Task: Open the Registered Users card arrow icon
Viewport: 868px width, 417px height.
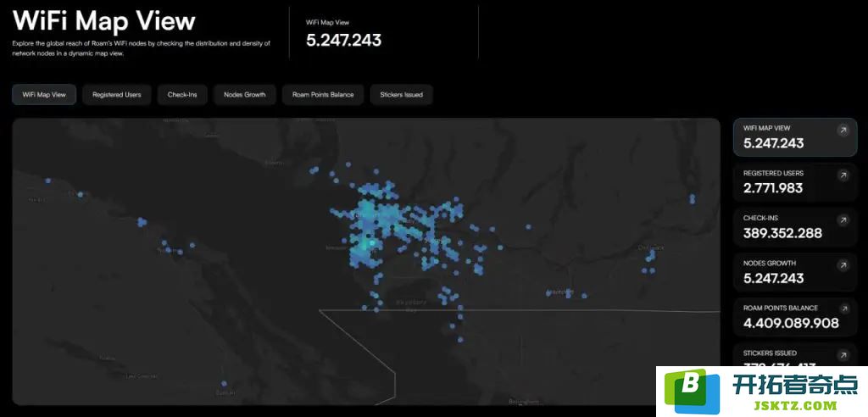Action: pos(843,175)
